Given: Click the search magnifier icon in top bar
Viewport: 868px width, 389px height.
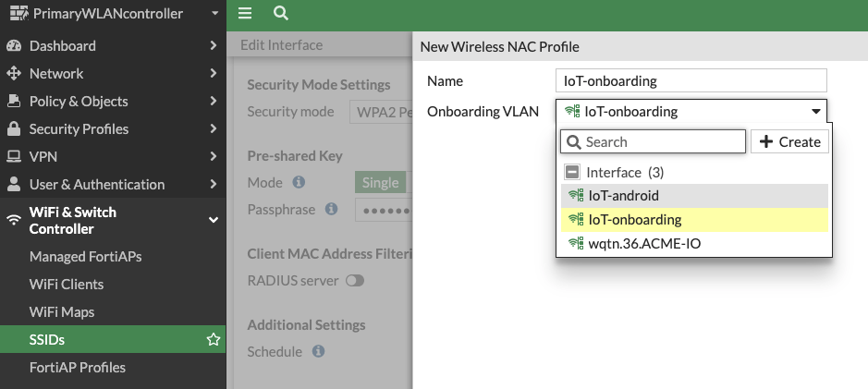Looking at the screenshot, I should 281,14.
